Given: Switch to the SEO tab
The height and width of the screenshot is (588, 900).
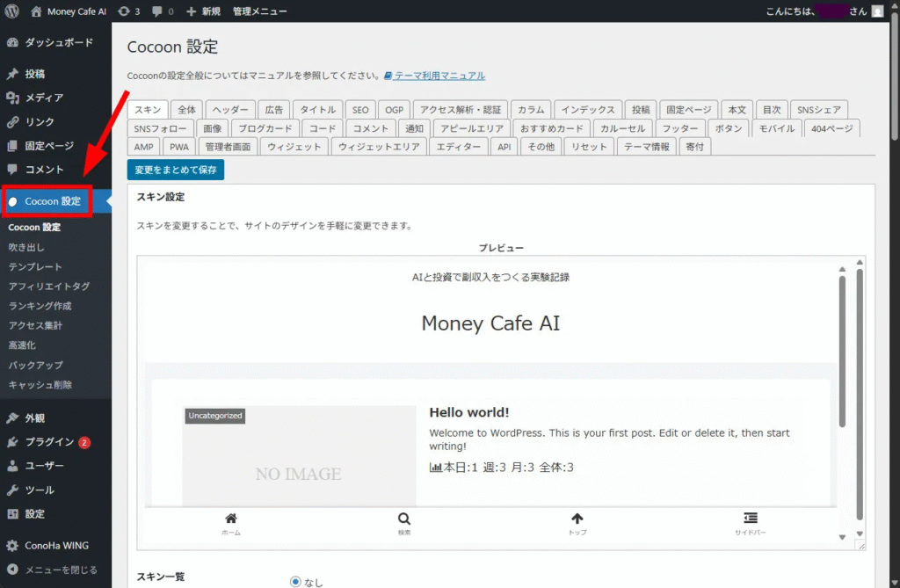Looking at the screenshot, I should [x=360, y=110].
